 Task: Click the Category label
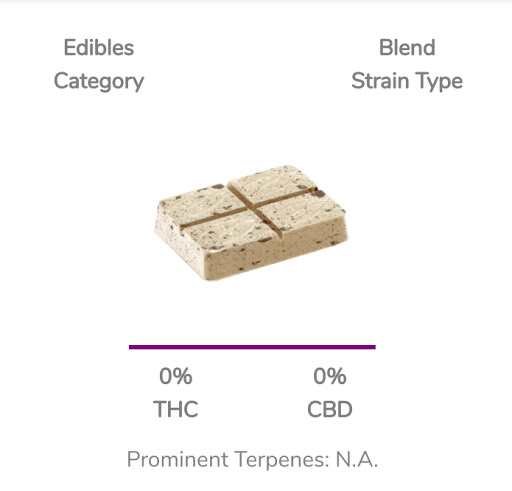point(99,81)
